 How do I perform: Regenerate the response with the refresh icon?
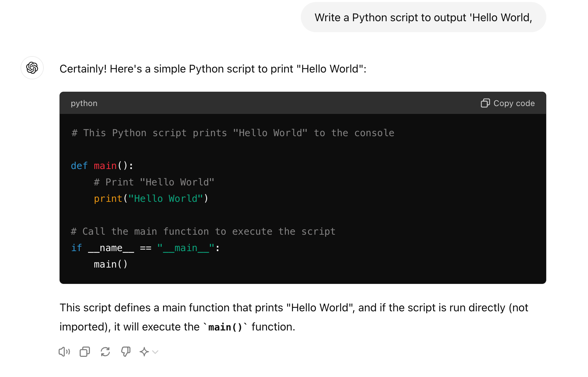(105, 351)
